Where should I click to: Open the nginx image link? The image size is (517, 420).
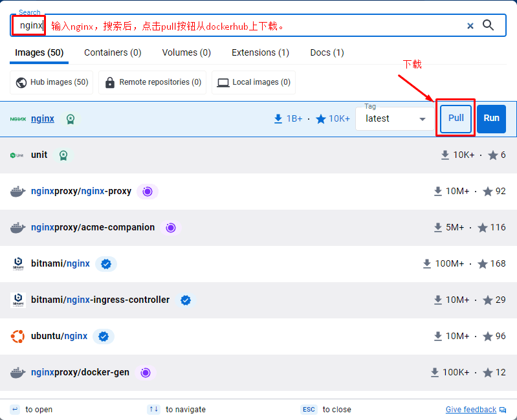43,118
